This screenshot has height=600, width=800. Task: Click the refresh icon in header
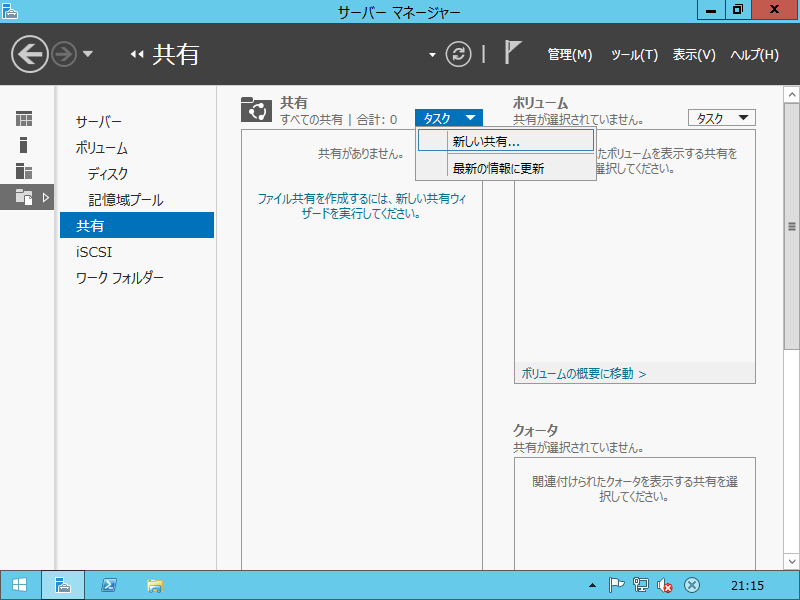pyautogui.click(x=458, y=54)
